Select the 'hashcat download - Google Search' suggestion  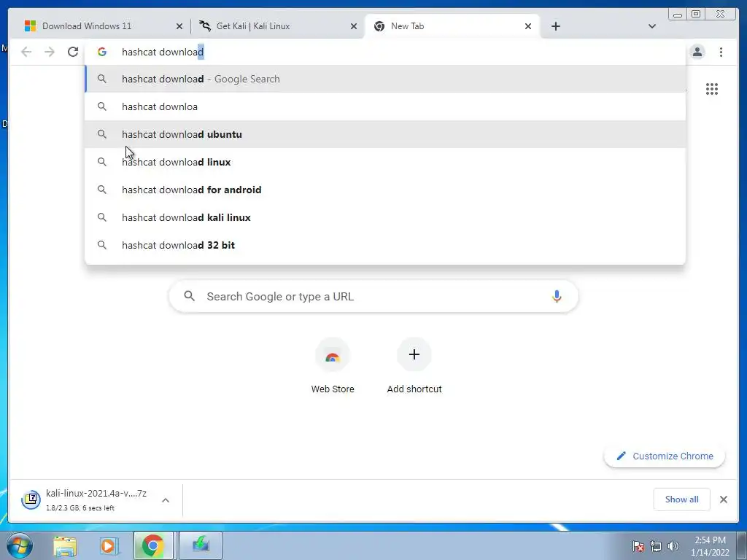tap(385, 79)
